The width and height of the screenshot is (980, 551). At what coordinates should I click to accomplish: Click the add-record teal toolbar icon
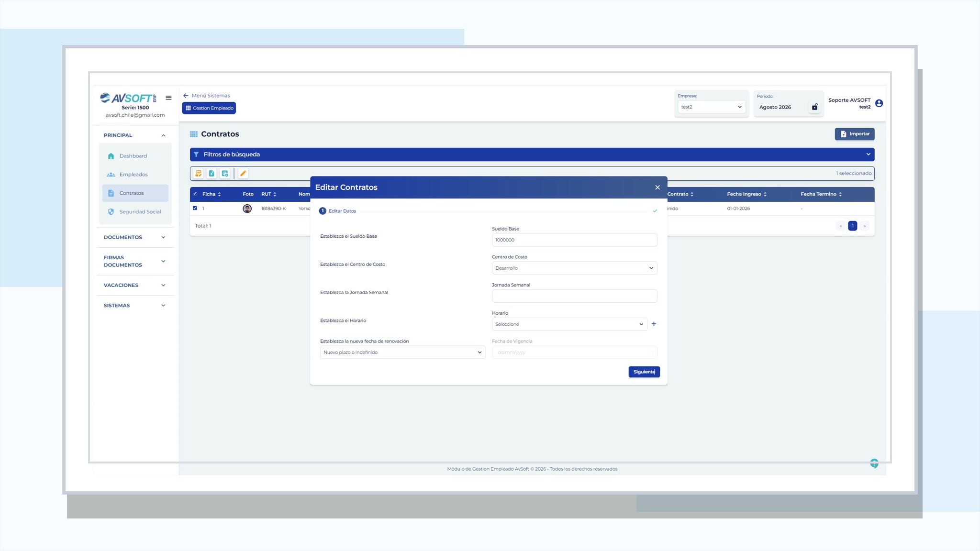(x=225, y=174)
